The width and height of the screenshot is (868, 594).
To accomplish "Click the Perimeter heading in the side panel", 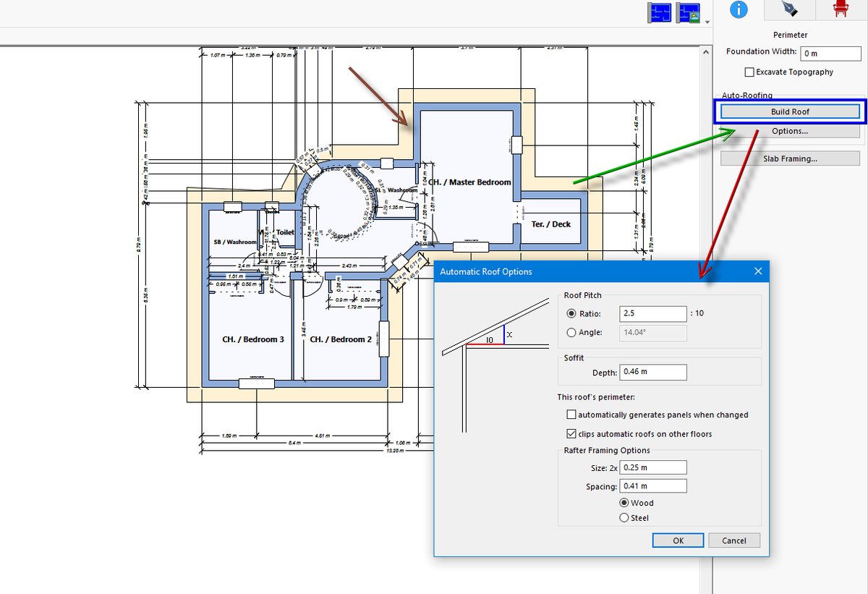I will (790, 35).
